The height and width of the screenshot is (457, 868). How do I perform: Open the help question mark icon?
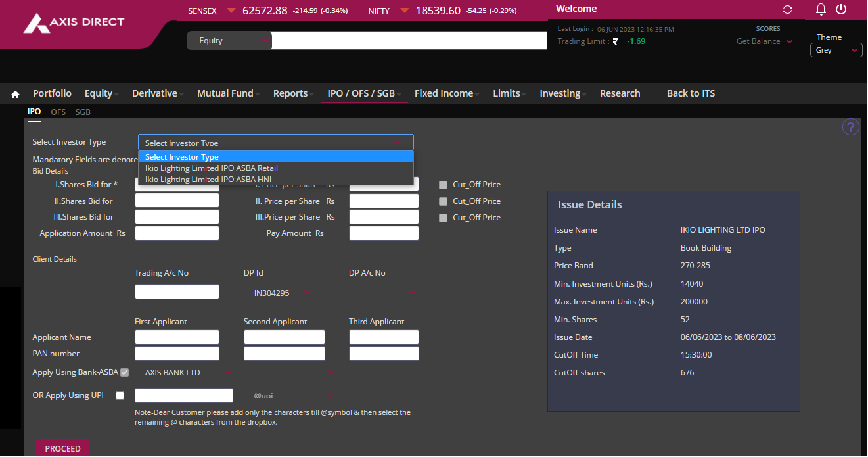[x=850, y=128]
